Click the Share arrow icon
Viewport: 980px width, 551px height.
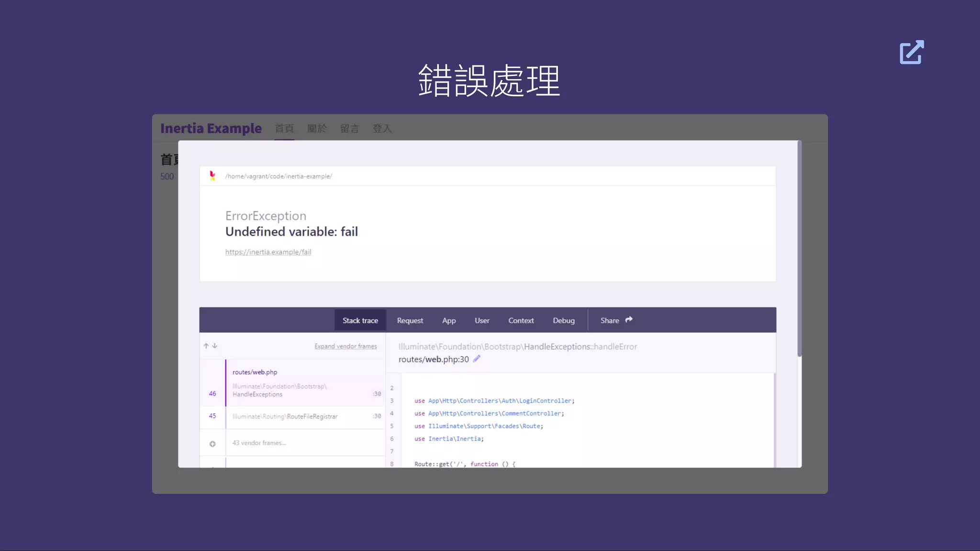pyautogui.click(x=629, y=320)
